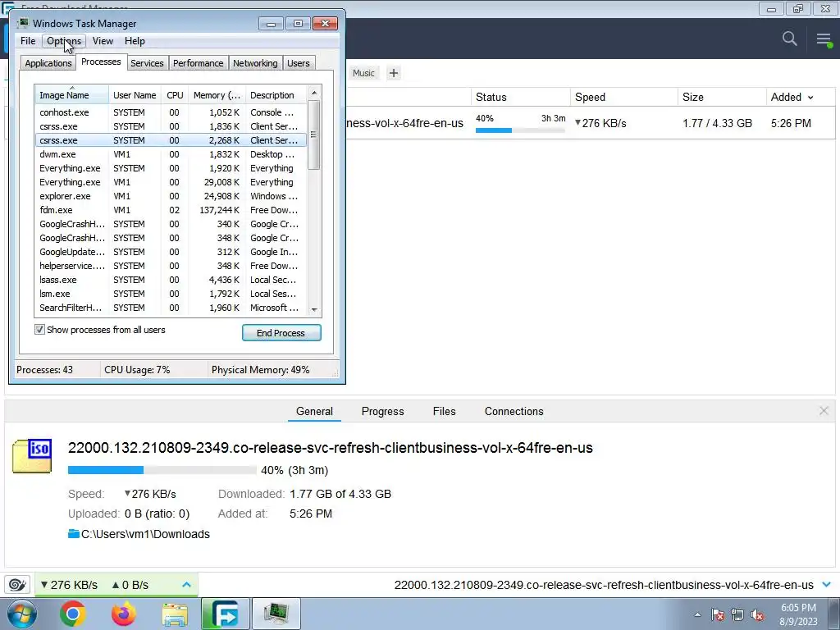Select the General tab in details panel
Image resolution: width=840 pixels, height=630 pixels.
(x=314, y=411)
